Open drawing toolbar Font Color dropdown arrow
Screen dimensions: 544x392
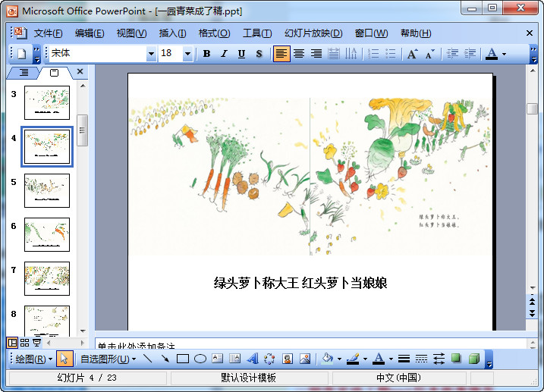[x=391, y=359]
